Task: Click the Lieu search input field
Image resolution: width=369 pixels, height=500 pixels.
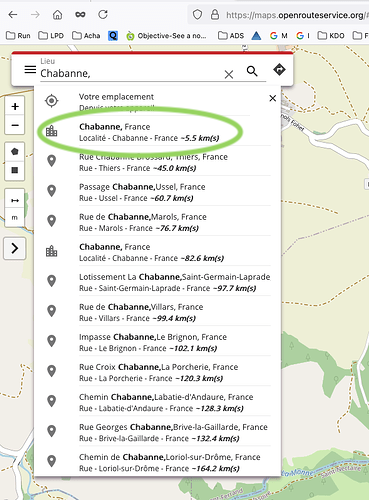Action: click(131, 73)
